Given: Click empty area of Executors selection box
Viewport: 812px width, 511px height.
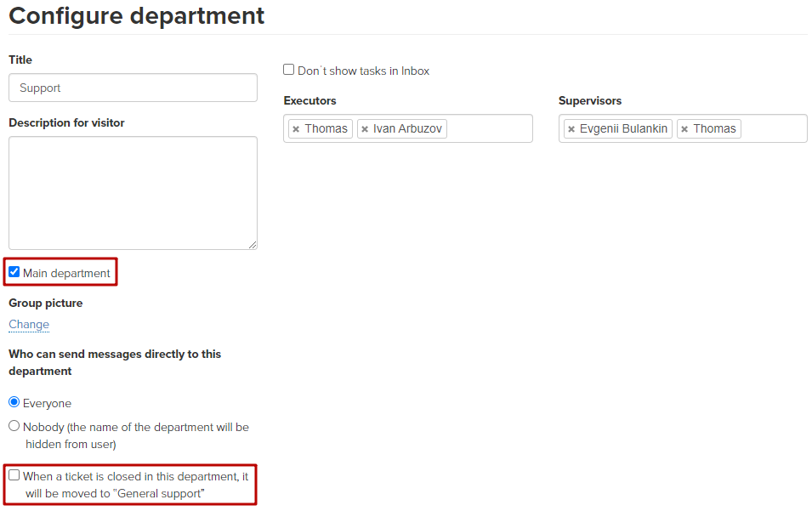Looking at the screenshot, I should pyautogui.click(x=489, y=128).
